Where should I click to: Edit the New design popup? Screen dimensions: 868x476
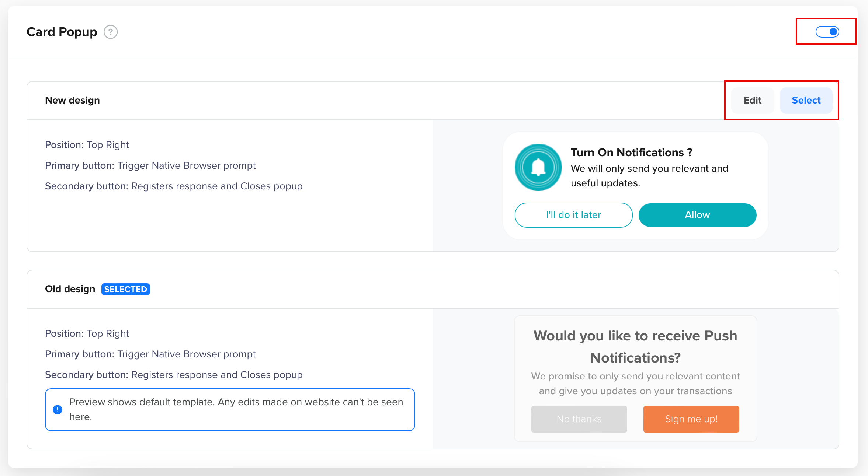click(752, 100)
